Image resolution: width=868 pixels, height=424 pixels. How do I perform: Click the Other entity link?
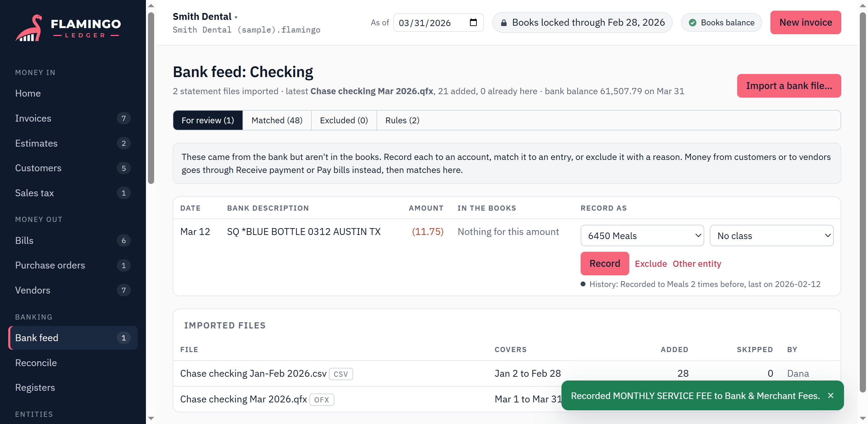pos(697,264)
